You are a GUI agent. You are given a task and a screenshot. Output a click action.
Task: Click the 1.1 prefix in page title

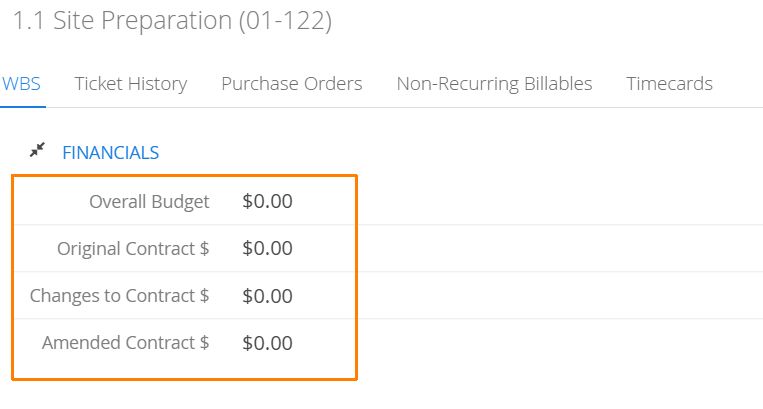pos(28,21)
